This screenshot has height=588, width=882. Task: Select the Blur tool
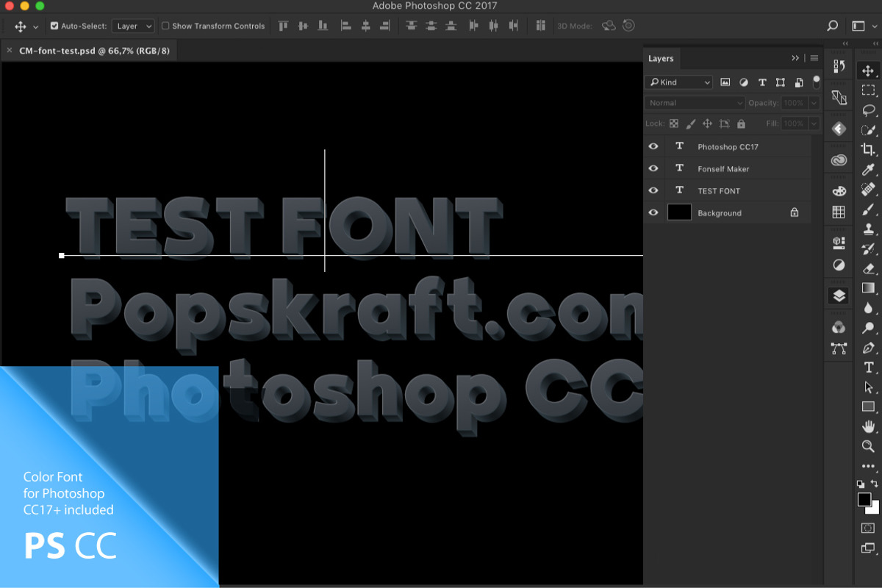pos(868,308)
